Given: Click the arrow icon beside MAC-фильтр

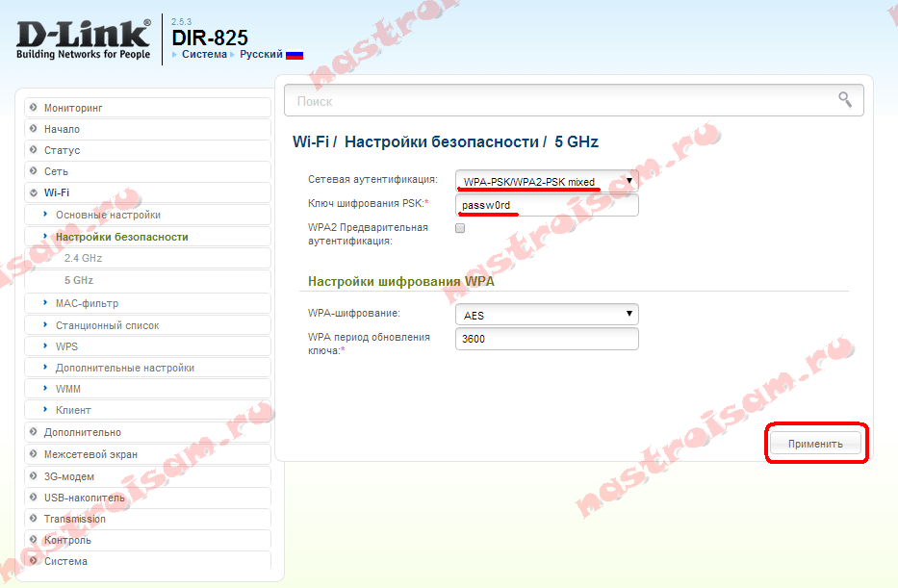Looking at the screenshot, I should point(45,303).
